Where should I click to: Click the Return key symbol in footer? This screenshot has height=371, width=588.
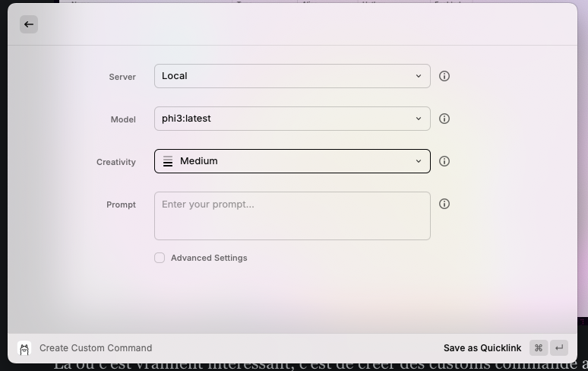pos(559,347)
